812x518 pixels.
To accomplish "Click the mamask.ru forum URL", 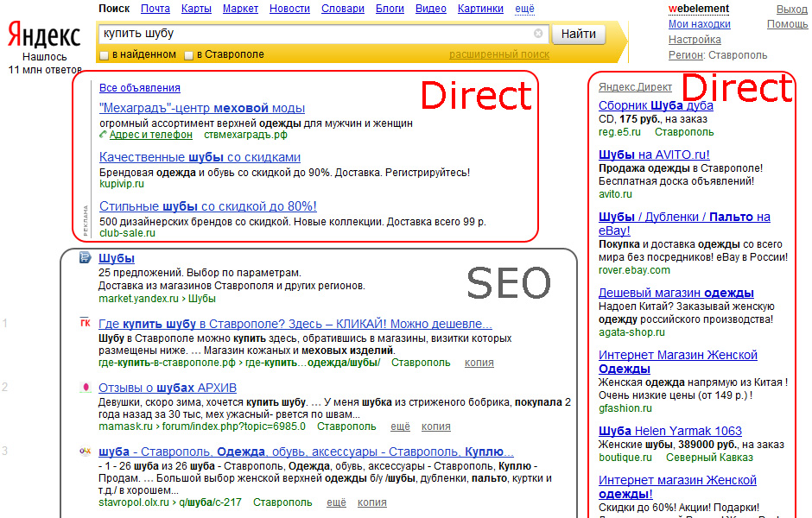I will point(202,426).
